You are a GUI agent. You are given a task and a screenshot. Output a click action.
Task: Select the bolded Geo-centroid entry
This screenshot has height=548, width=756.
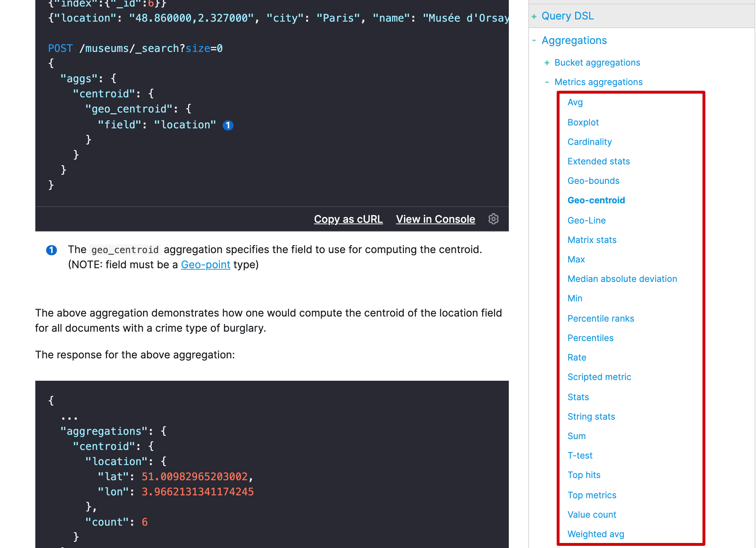(596, 200)
